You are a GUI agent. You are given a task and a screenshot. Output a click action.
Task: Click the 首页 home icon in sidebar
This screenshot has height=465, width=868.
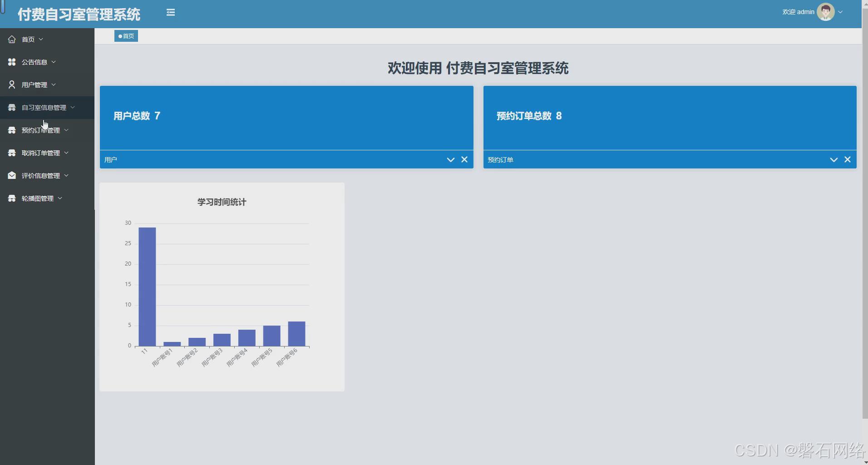tap(12, 39)
